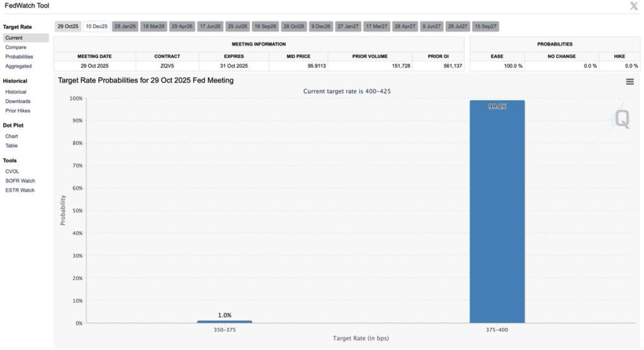Click the QuikStrike Q watermark logo
Screen dimensions: 644x350
coord(621,118)
